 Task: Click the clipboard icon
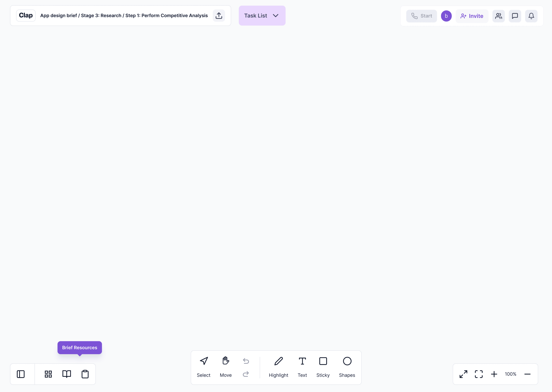click(85, 374)
